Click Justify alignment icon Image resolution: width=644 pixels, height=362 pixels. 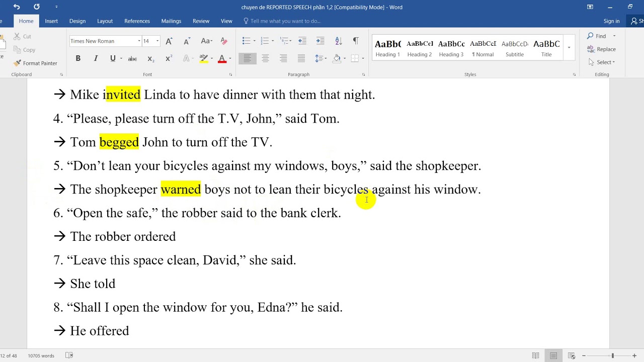[301, 58]
